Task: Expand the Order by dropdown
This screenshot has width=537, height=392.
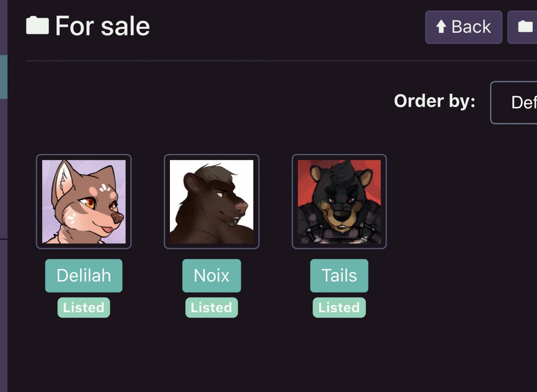Action: click(x=514, y=102)
